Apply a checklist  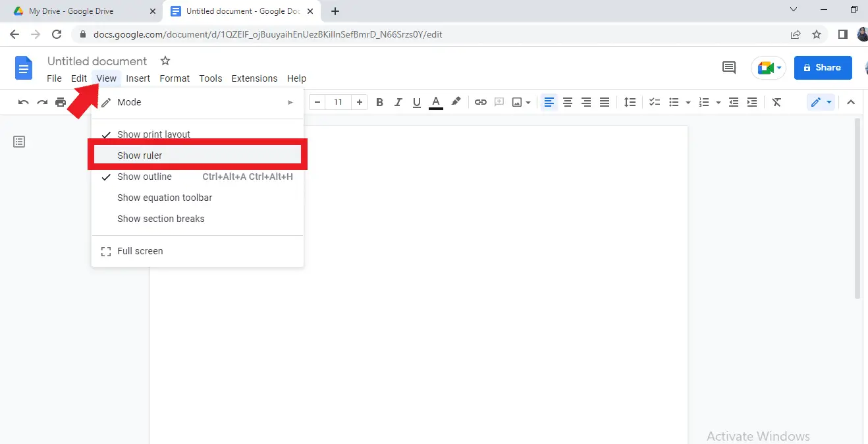(654, 102)
